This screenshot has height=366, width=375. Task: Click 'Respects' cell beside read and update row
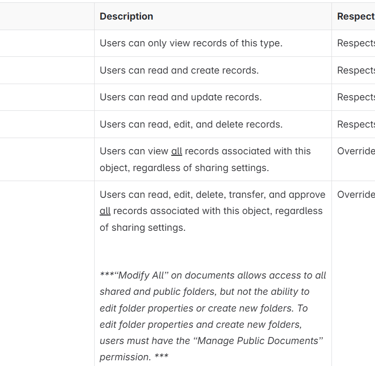point(356,97)
